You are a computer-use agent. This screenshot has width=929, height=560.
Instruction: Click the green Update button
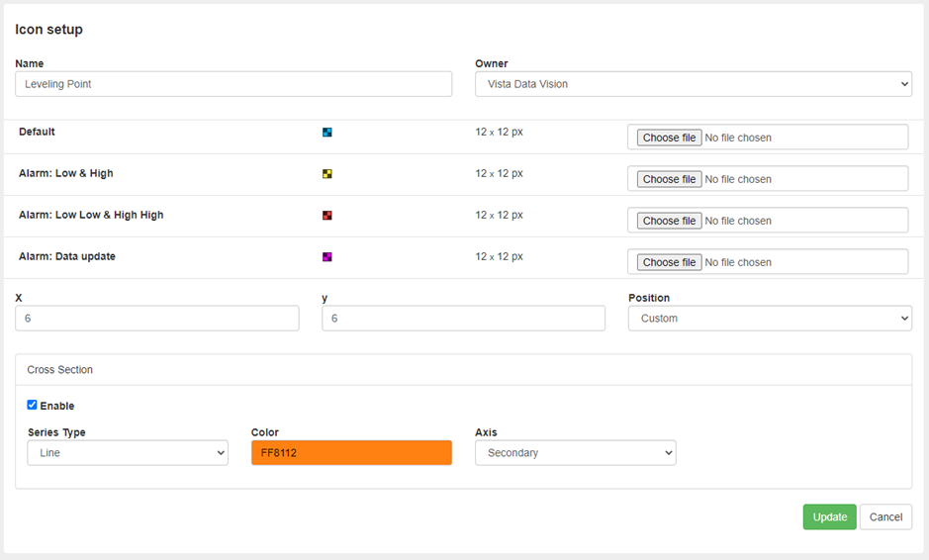[x=829, y=516]
